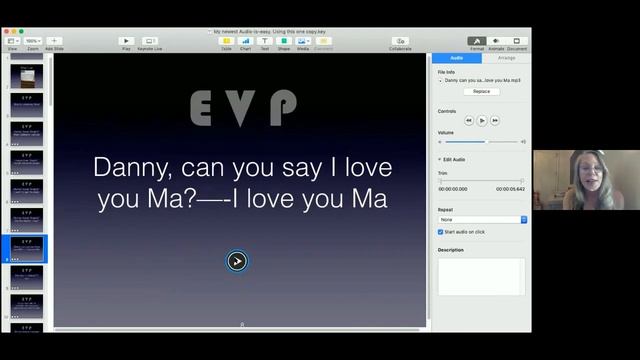Uncheck Start audio on click

point(440,232)
